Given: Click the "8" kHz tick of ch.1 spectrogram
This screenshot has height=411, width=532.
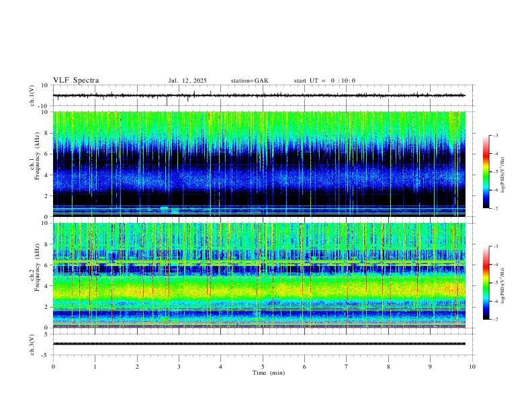Looking at the screenshot, I should 46,133.
